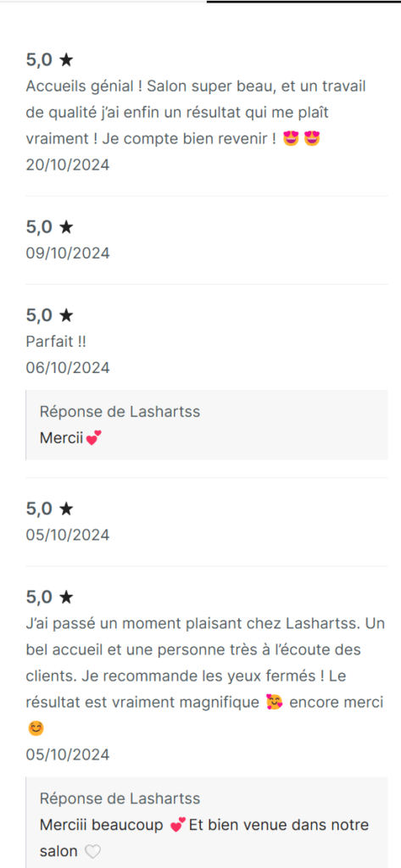The image size is (401, 868).
Task: Click the 'Merciii beaucoup' reply text
Action: pos(204,838)
